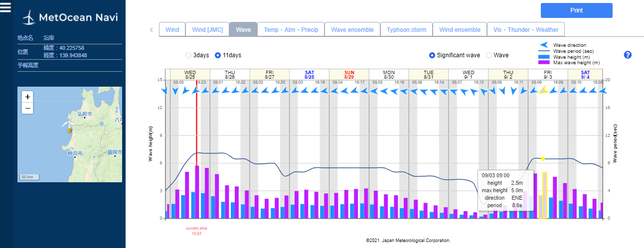Click the MetOcean Navi logo

(x=70, y=18)
